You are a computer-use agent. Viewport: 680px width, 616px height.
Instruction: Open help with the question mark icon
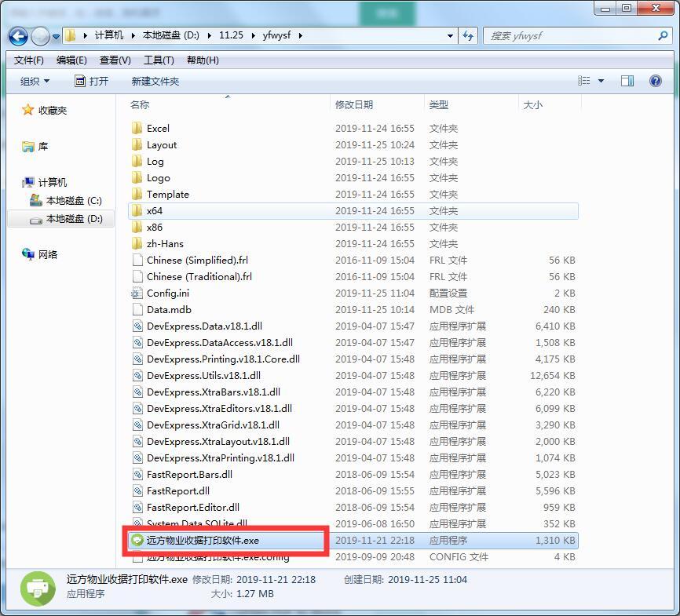tap(656, 81)
